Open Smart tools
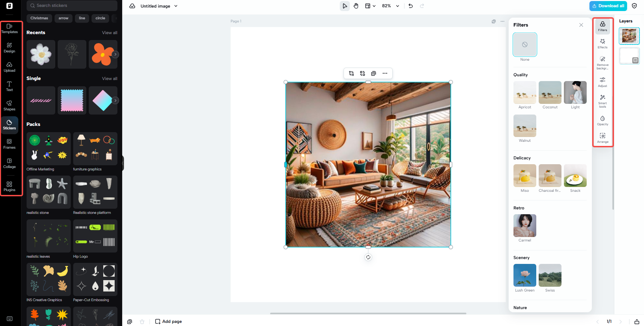 point(603,101)
